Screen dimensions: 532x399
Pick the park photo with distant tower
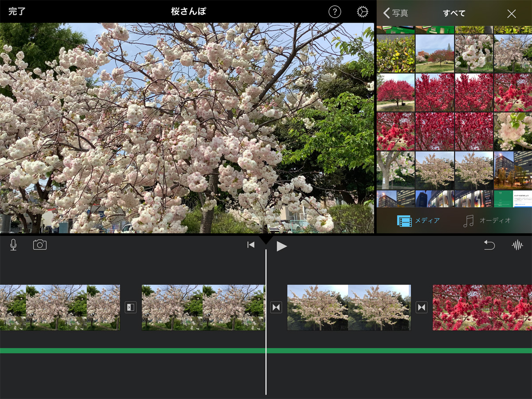[435, 54]
